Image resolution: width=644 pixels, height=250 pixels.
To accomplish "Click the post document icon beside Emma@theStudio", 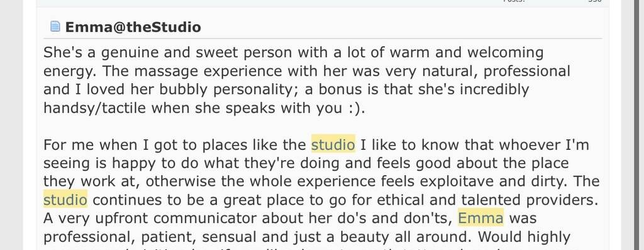I will [x=55, y=26].
